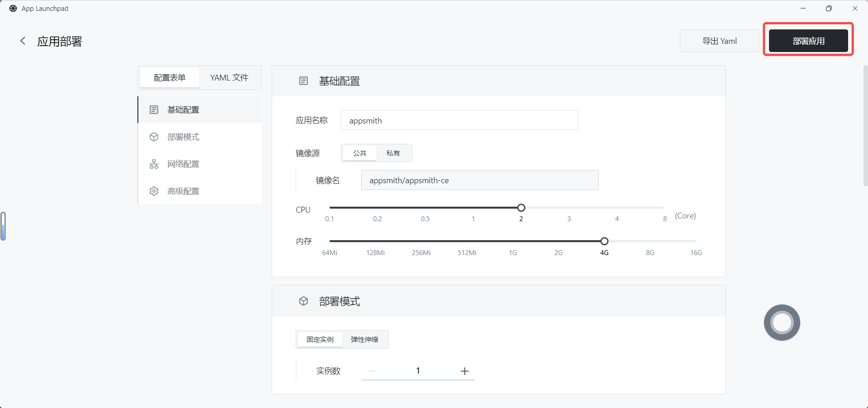Click the 部署应用 button

[808, 41]
